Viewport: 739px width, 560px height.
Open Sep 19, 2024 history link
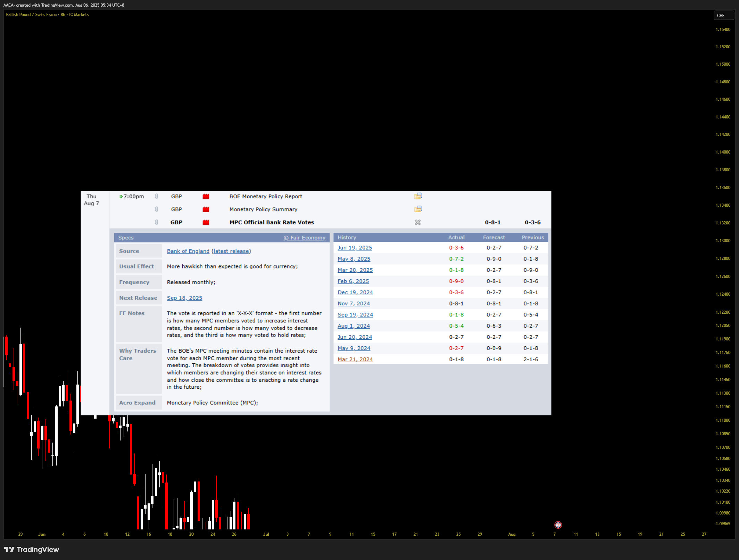[x=355, y=315]
